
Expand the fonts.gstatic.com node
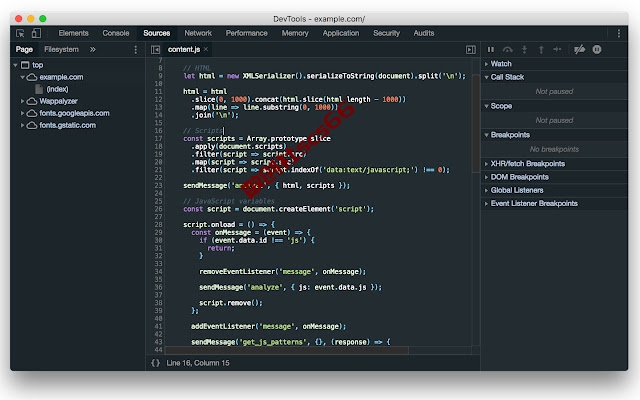click(x=22, y=125)
